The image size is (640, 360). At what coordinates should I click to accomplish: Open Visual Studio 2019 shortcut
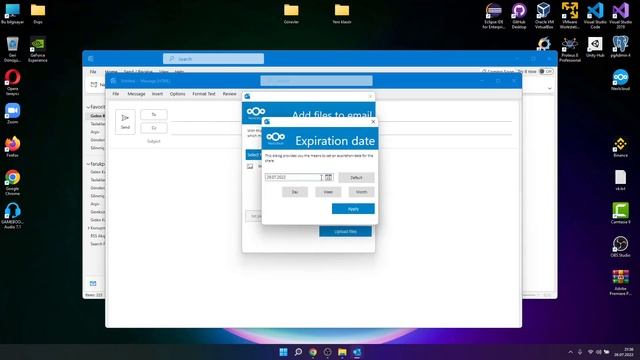(620, 16)
